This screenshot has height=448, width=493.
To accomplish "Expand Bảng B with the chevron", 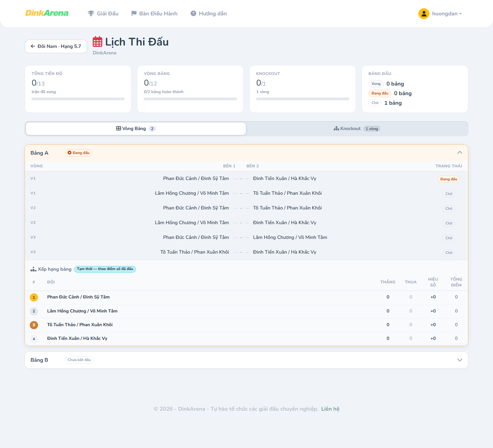I will click(x=460, y=360).
